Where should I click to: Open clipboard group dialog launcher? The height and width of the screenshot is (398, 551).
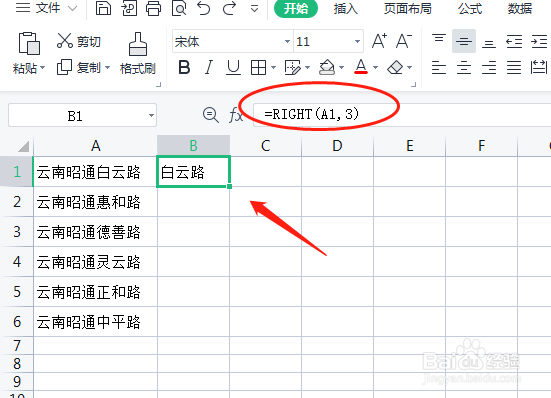158,85
